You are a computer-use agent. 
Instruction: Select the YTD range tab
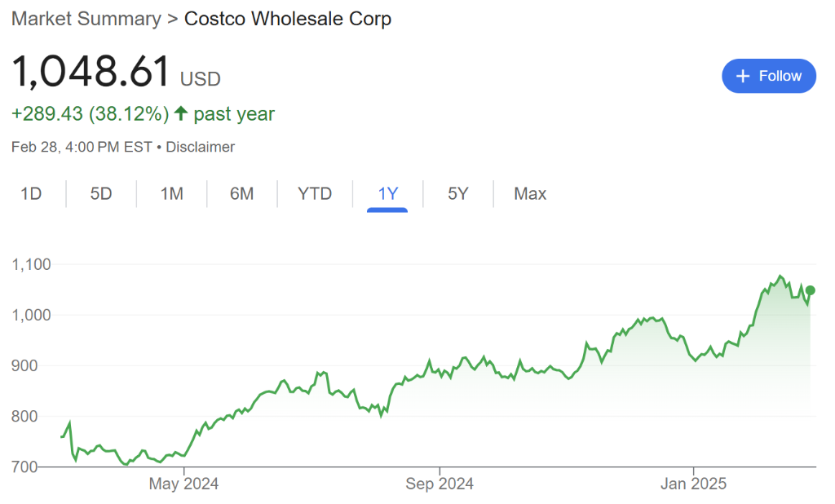pyautogui.click(x=315, y=193)
